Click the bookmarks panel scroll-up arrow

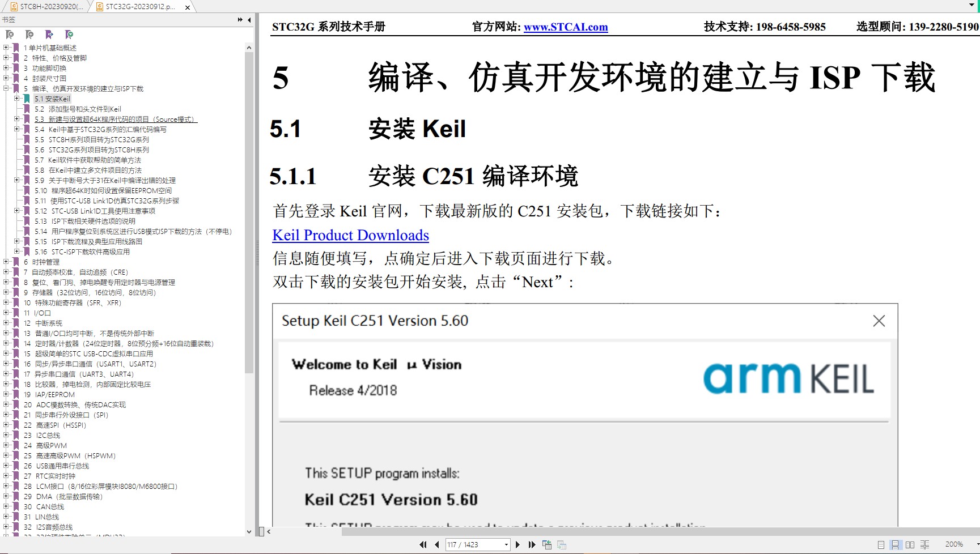(x=249, y=48)
